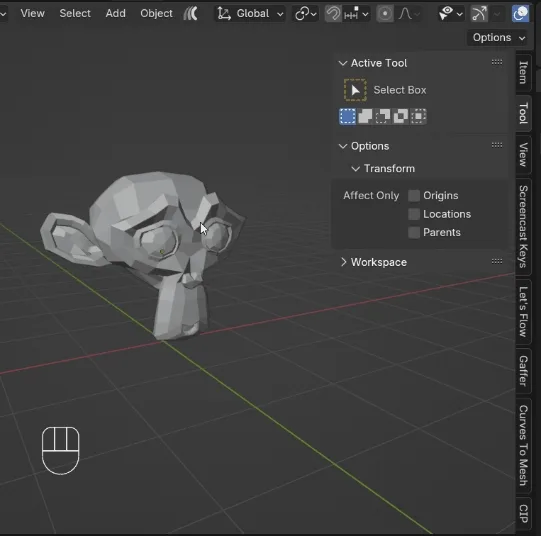
Task: Open the View menu
Action: click(32, 13)
